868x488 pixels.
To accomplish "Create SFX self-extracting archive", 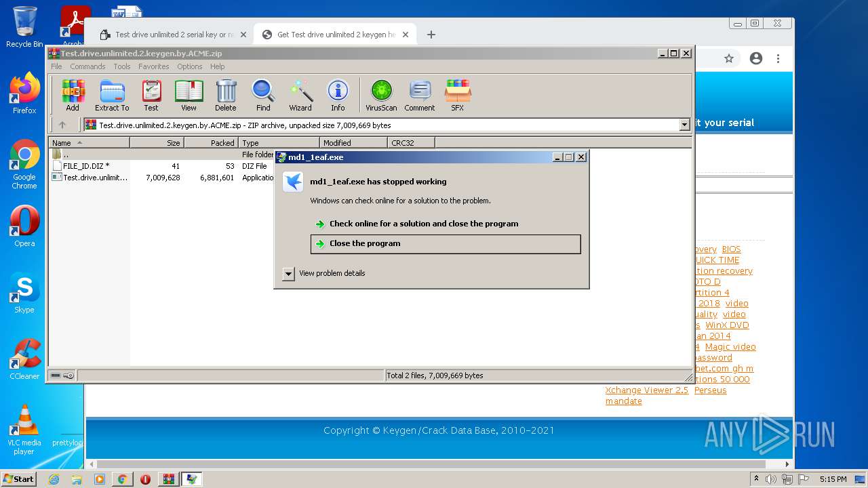I will click(x=458, y=96).
